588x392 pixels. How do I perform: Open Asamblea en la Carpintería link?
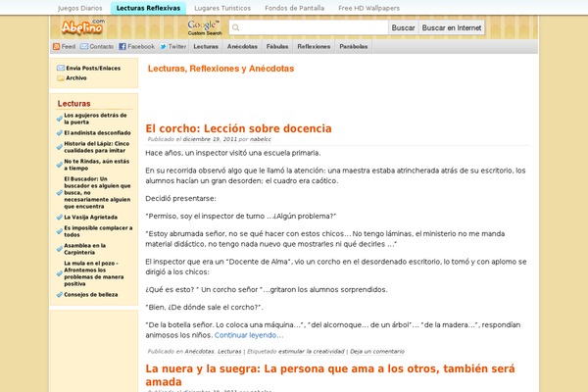tap(84, 249)
